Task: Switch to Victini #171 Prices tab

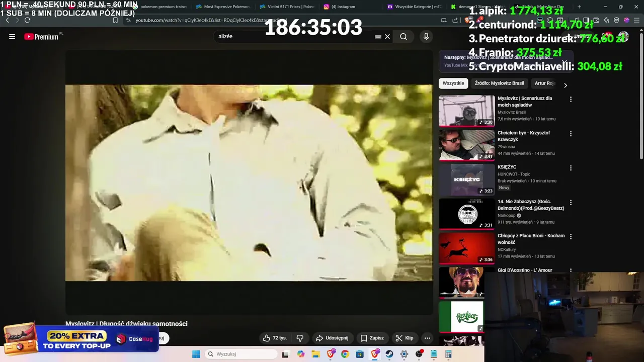Action: click(x=287, y=7)
